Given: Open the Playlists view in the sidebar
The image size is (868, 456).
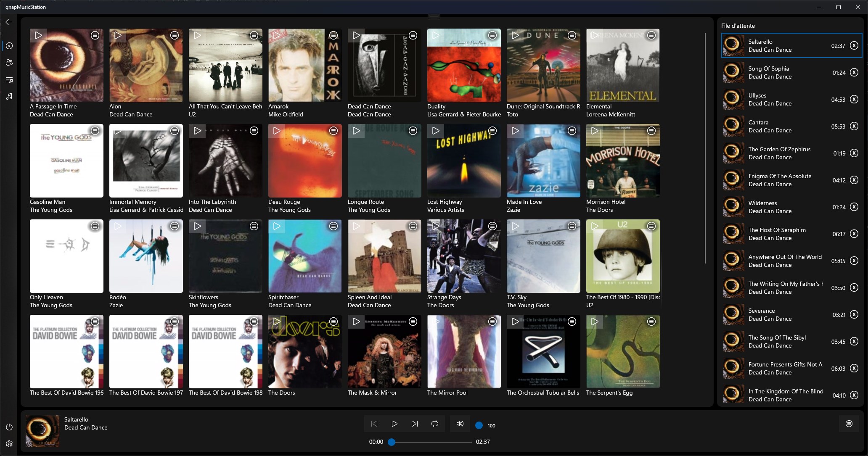Looking at the screenshot, I should [9, 80].
